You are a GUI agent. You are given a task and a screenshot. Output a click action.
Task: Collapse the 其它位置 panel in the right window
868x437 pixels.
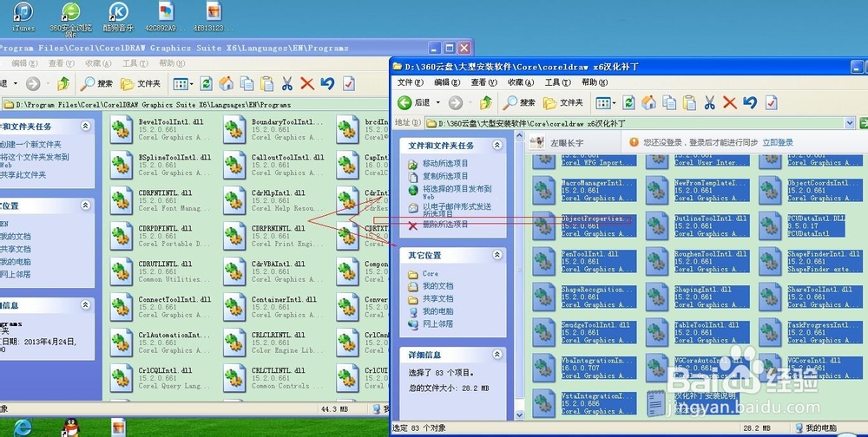tap(497, 254)
